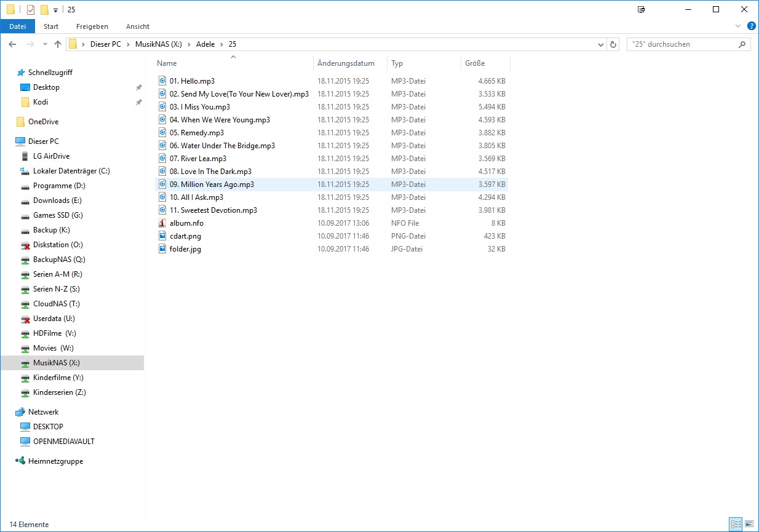The width and height of the screenshot is (759, 532).
Task: Click the chevron after MusikNAS (X:) in path
Action: 190,44
